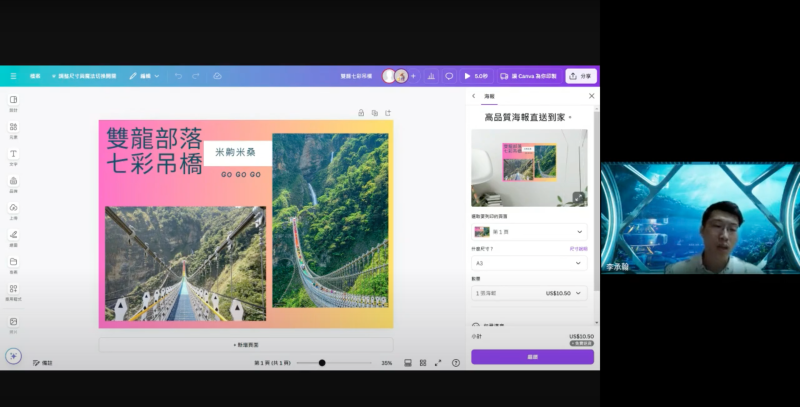Open the 應用程式 apps panel
This screenshot has height=407, width=800.
[13, 292]
